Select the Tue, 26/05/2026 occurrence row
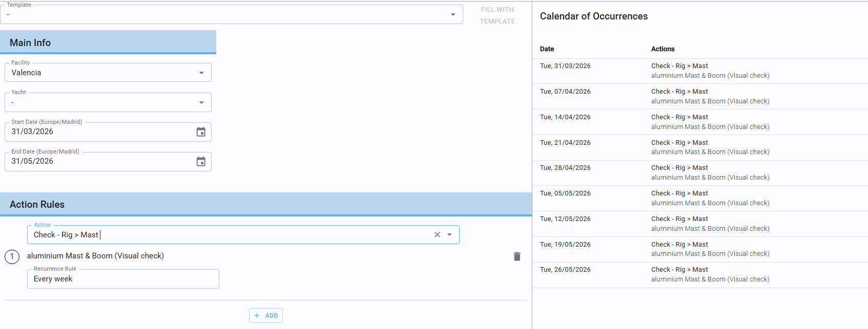This screenshot has height=329, width=868. pyautogui.click(x=699, y=275)
